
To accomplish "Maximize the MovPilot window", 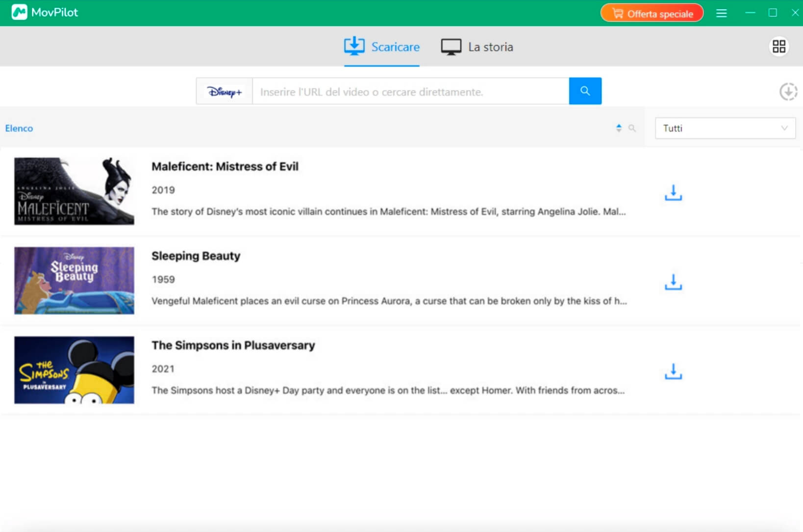I will click(x=773, y=13).
